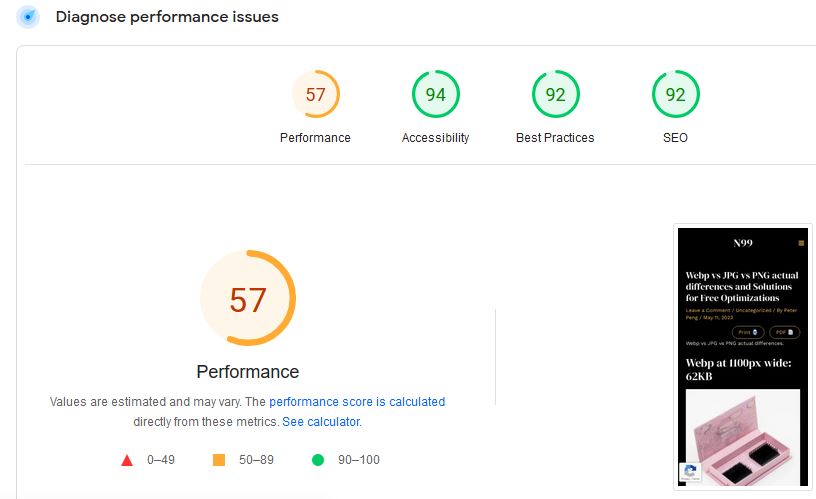The width and height of the screenshot is (816, 499).
Task: Click the N99 site logo in preview
Action: click(743, 243)
